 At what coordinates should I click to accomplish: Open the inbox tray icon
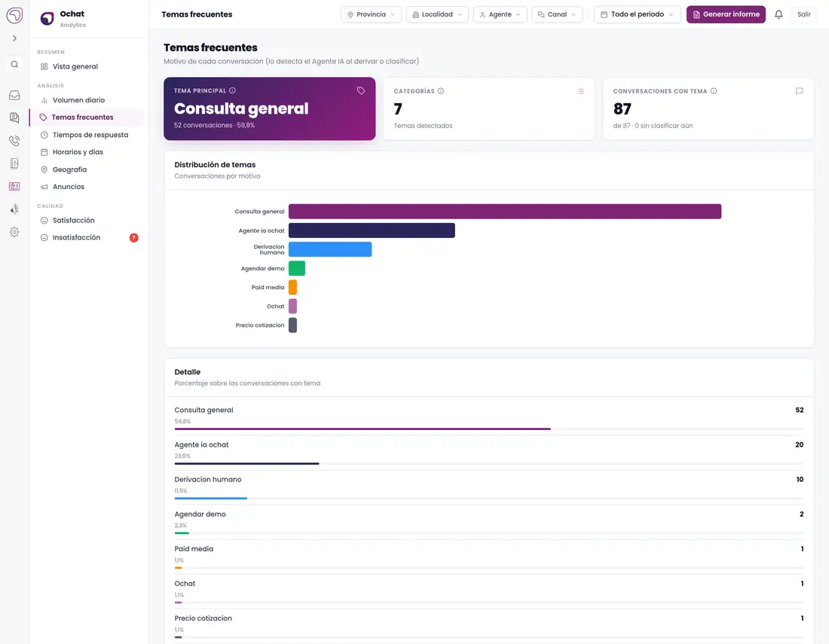(x=14, y=95)
